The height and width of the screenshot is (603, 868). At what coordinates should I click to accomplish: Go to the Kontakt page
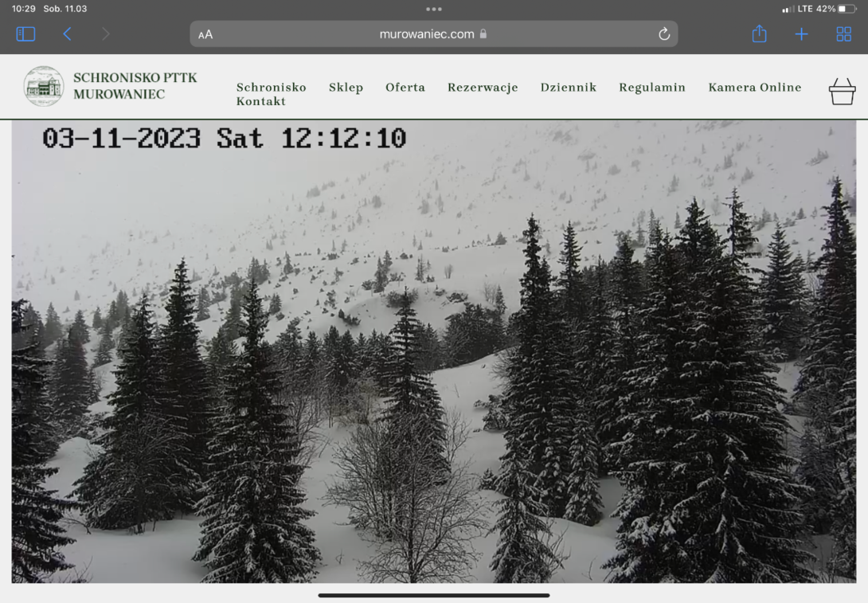point(261,101)
